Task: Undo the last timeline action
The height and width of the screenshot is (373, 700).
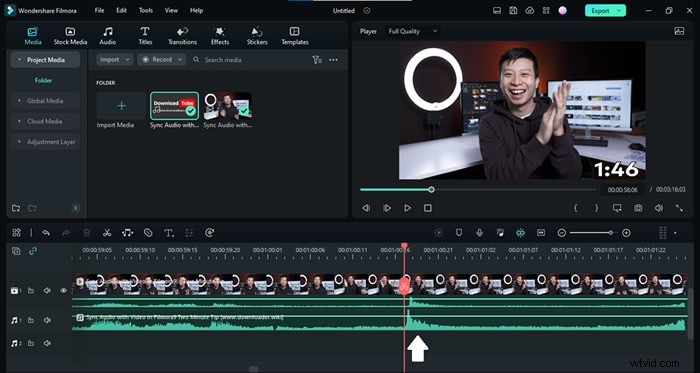Action: tap(46, 232)
